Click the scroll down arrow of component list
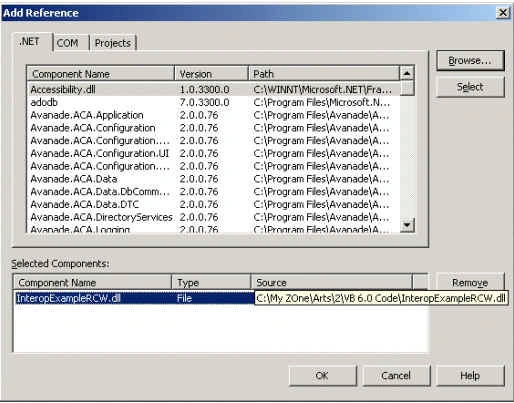This screenshot has width=514, height=403. click(x=407, y=225)
